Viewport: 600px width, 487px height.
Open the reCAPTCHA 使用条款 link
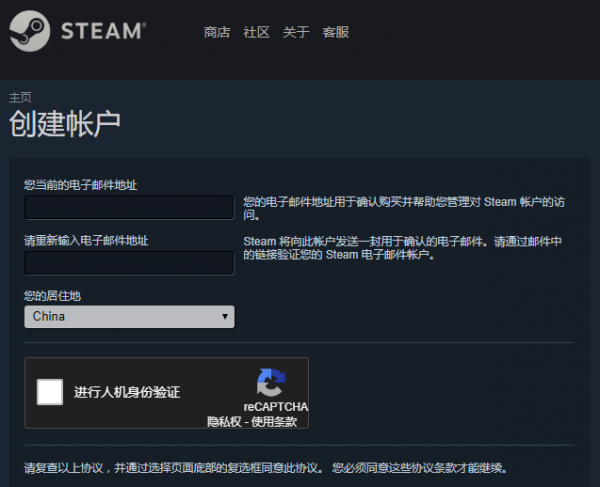click(x=275, y=422)
